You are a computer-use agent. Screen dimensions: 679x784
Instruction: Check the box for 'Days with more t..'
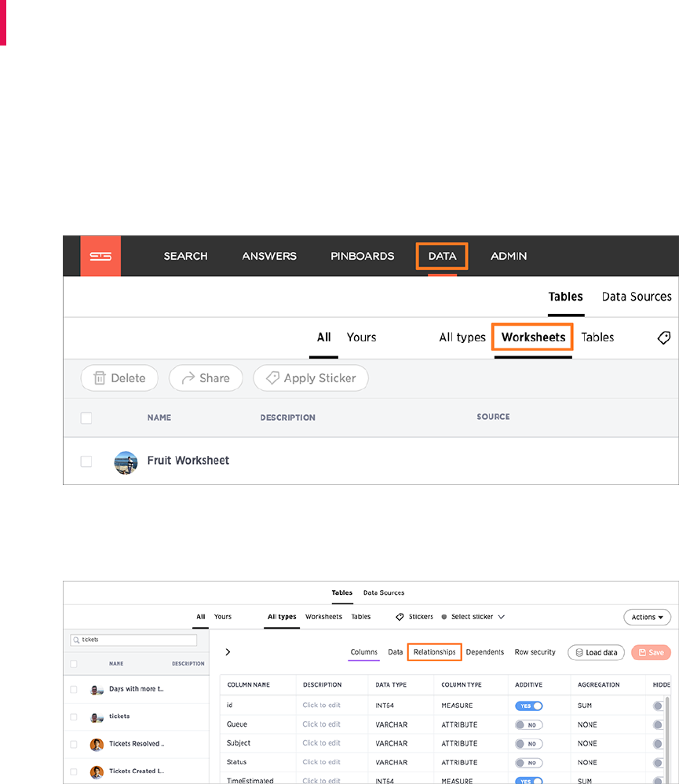pos(74,690)
